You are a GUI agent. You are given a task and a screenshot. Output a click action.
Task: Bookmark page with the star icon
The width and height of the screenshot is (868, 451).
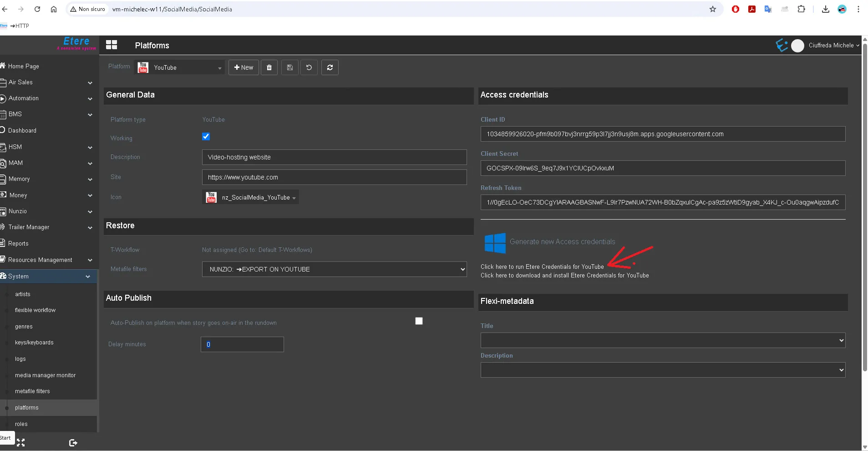(712, 9)
